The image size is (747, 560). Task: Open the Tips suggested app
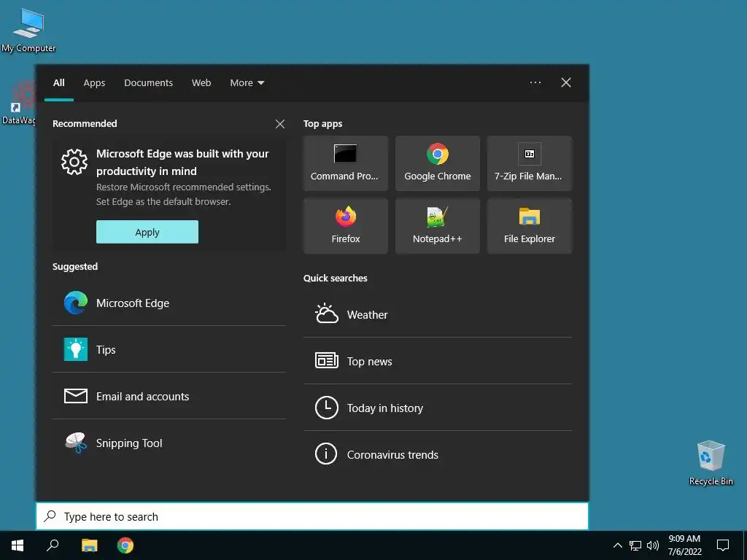coord(169,349)
